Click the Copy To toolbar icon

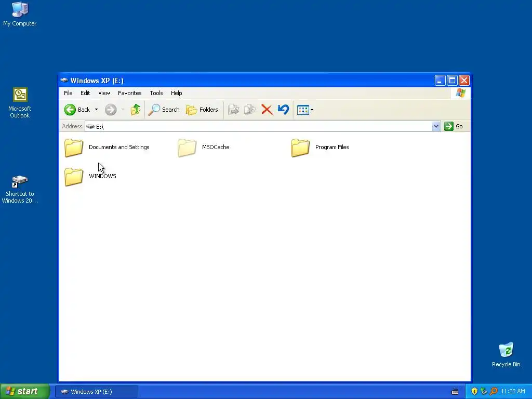[250, 110]
